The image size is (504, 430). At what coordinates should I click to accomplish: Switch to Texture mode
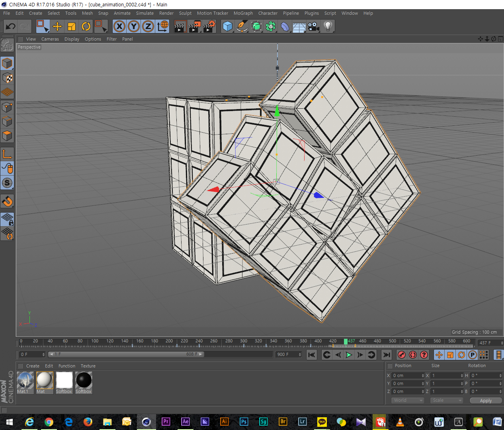pos(7,78)
